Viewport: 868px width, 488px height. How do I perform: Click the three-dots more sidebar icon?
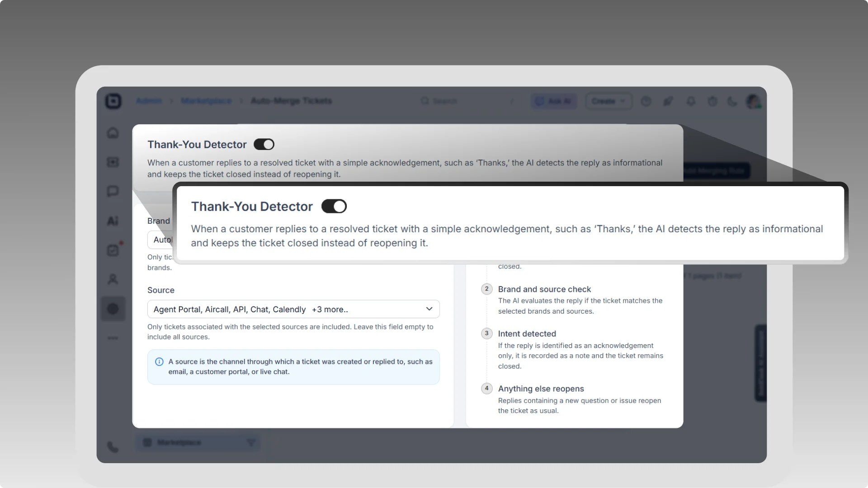tap(113, 338)
